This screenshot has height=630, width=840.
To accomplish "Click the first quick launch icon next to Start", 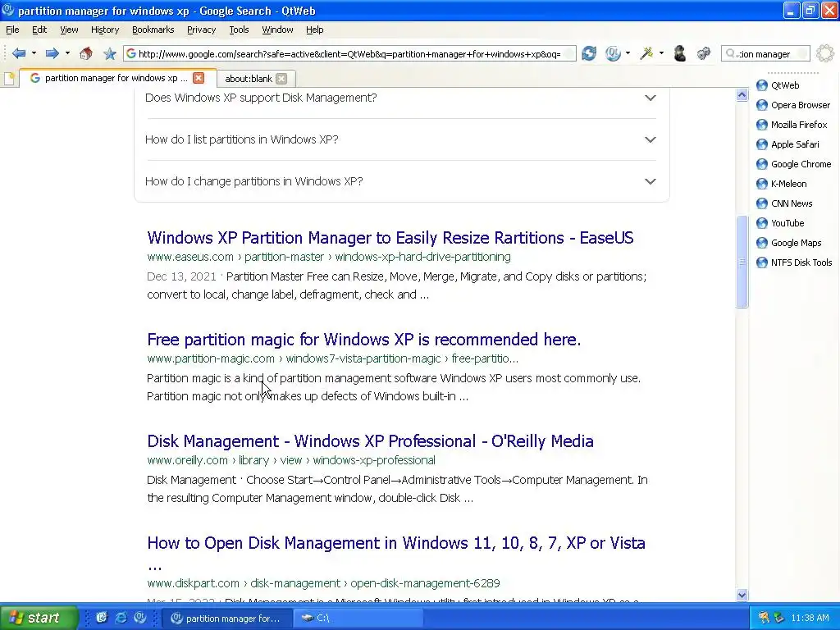I will (x=102, y=618).
